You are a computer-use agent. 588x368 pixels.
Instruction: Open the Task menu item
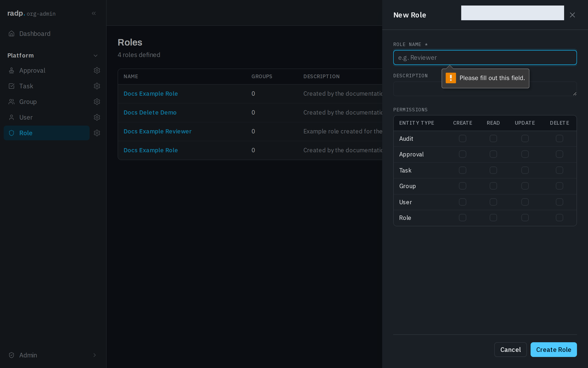[x=47, y=86]
